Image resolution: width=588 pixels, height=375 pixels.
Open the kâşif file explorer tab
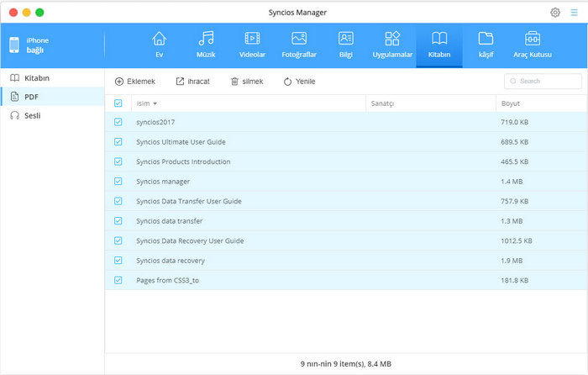[486, 45]
